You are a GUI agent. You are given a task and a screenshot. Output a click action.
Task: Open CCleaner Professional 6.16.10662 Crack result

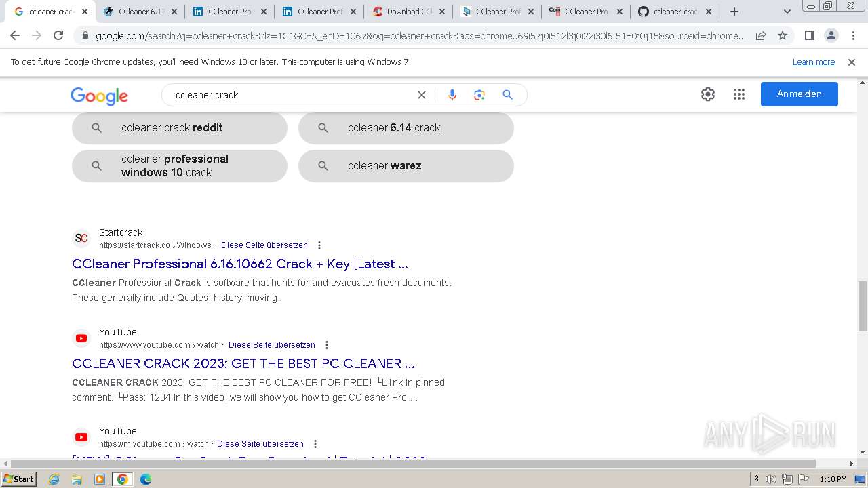[x=240, y=264]
